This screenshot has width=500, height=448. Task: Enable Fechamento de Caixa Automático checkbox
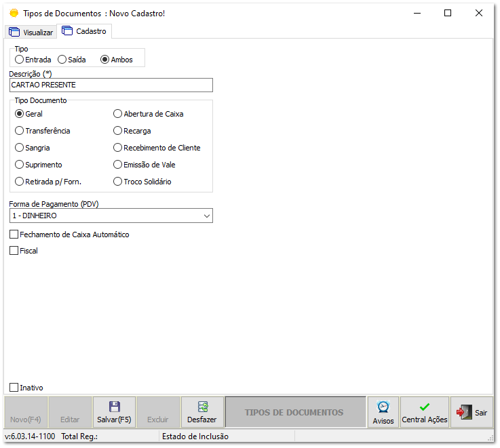point(14,235)
